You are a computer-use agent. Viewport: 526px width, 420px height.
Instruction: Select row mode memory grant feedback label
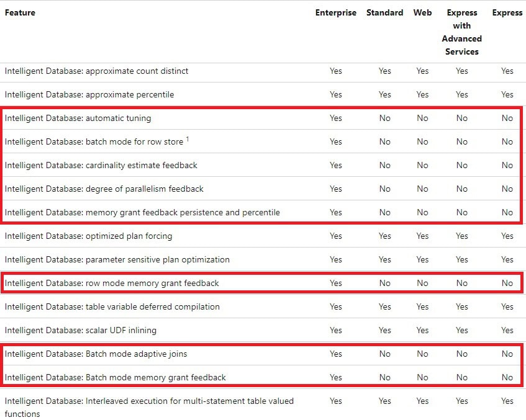112,284
